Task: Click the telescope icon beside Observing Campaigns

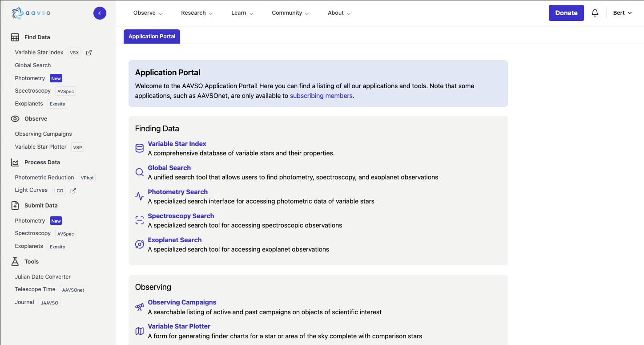Action: (140, 307)
